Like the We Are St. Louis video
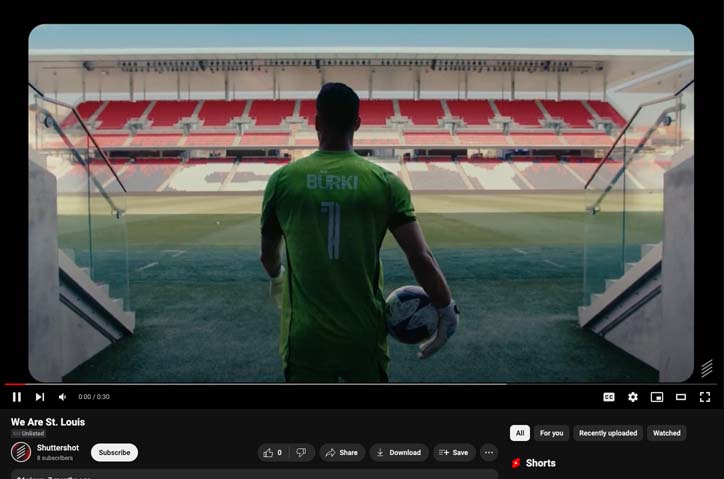Screen dimensions: 724x479 (x=273, y=453)
